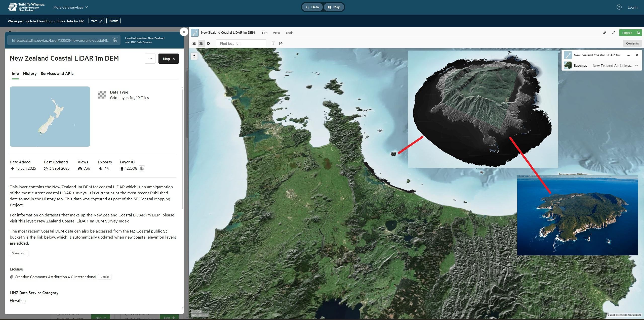Viewport: 644px width, 320px height.
Task: Switch the map to 3D mode
Action: coord(201,43)
